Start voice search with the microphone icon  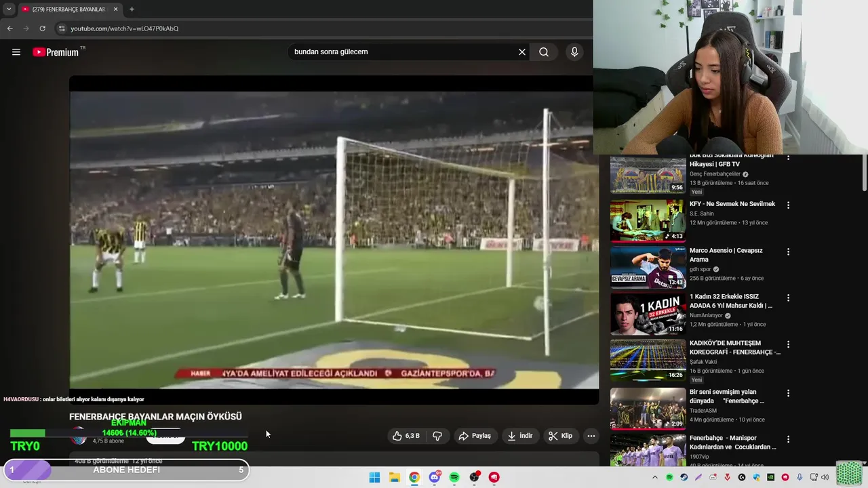tap(574, 52)
